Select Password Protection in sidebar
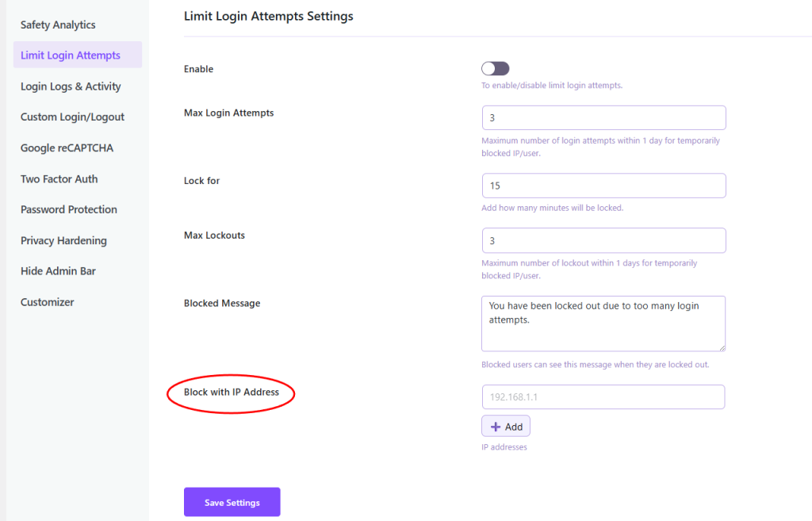Viewport: 812px width, 521px height. coord(69,209)
